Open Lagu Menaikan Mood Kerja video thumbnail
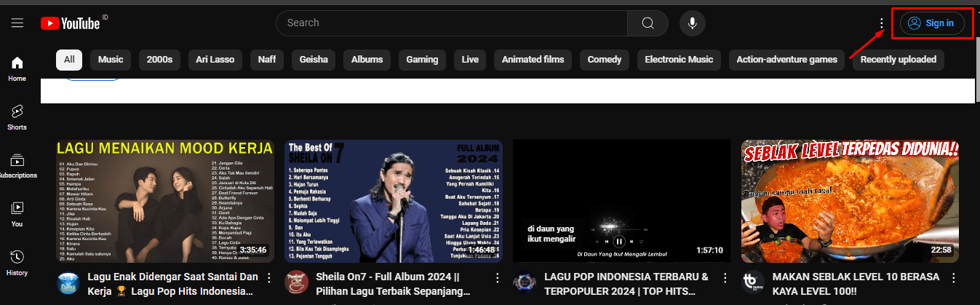The width and height of the screenshot is (980, 305). tap(165, 201)
